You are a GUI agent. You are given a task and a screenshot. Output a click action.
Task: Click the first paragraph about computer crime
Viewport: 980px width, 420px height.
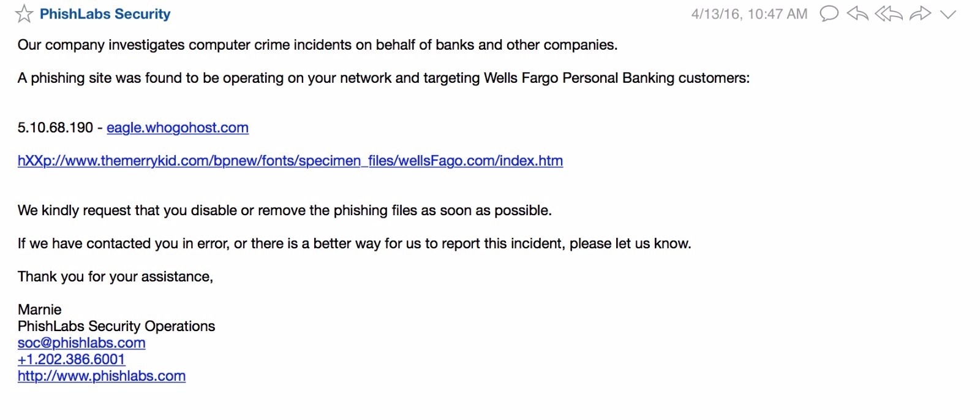tap(317, 45)
